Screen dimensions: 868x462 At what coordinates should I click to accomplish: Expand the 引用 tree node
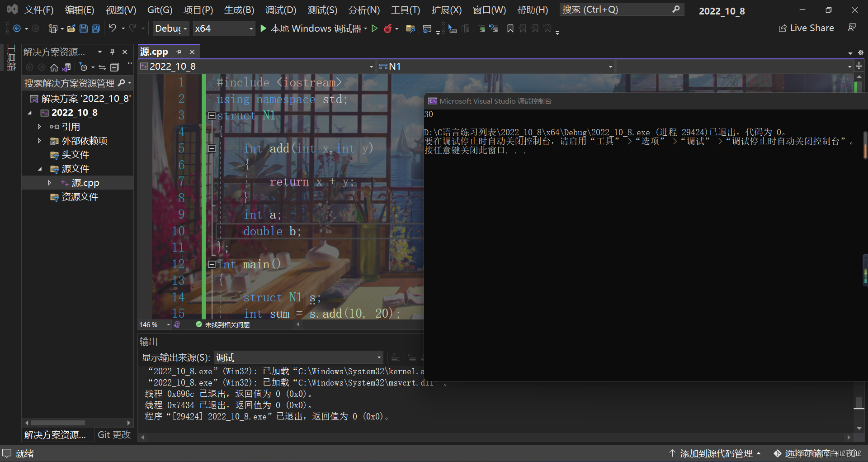(x=39, y=127)
